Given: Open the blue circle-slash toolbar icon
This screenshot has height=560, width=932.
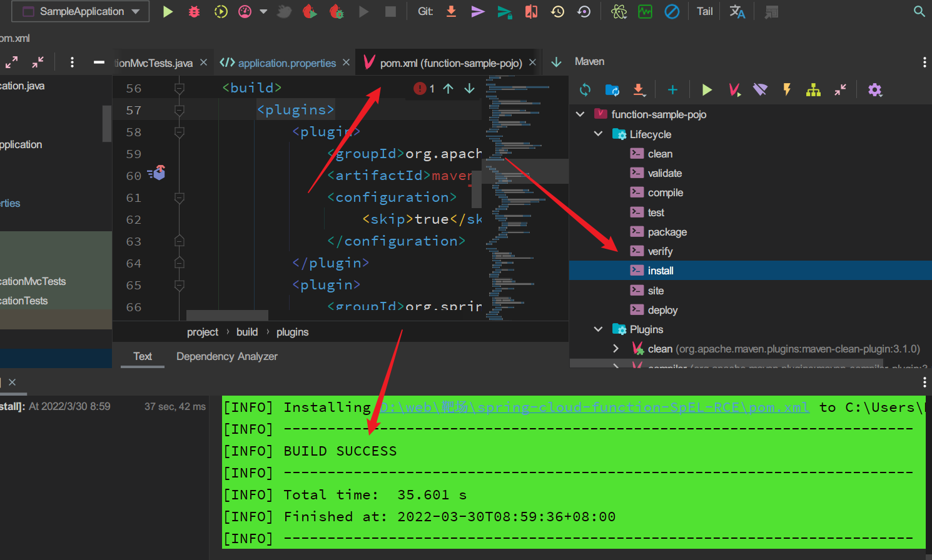Looking at the screenshot, I should coord(672,11).
